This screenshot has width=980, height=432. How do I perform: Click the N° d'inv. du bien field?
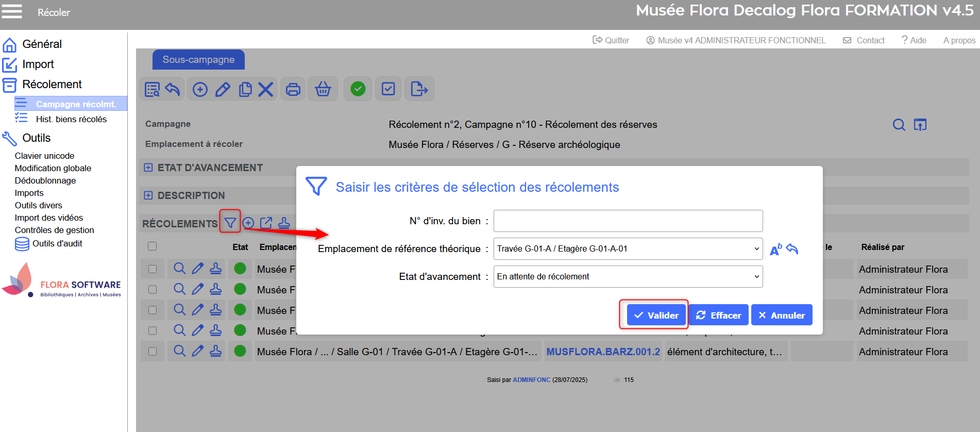pos(628,221)
